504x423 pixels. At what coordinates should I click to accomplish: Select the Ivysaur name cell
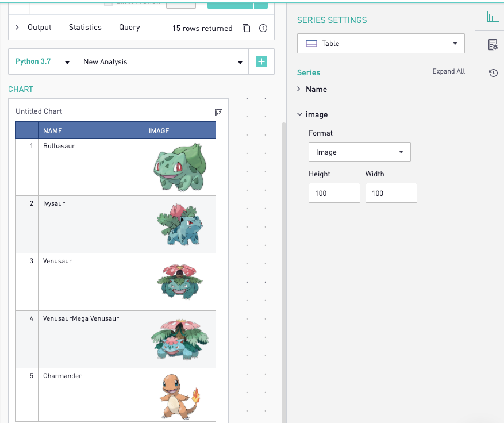coord(91,224)
